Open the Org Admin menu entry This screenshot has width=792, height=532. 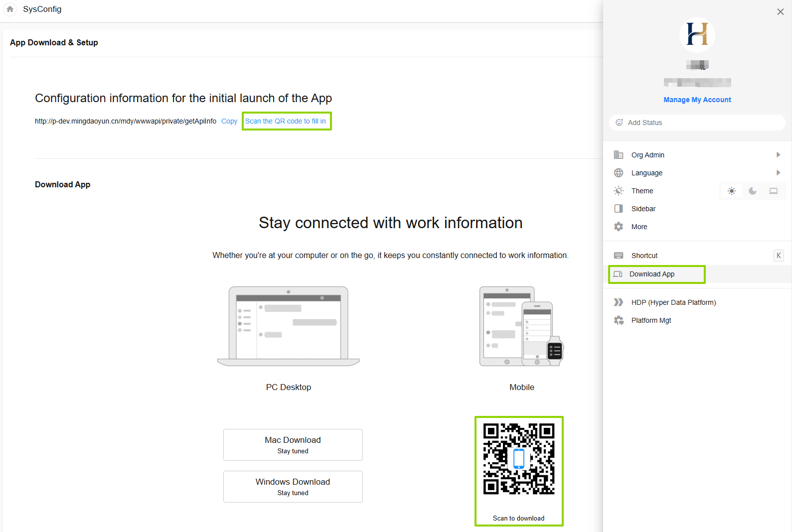[x=697, y=155]
